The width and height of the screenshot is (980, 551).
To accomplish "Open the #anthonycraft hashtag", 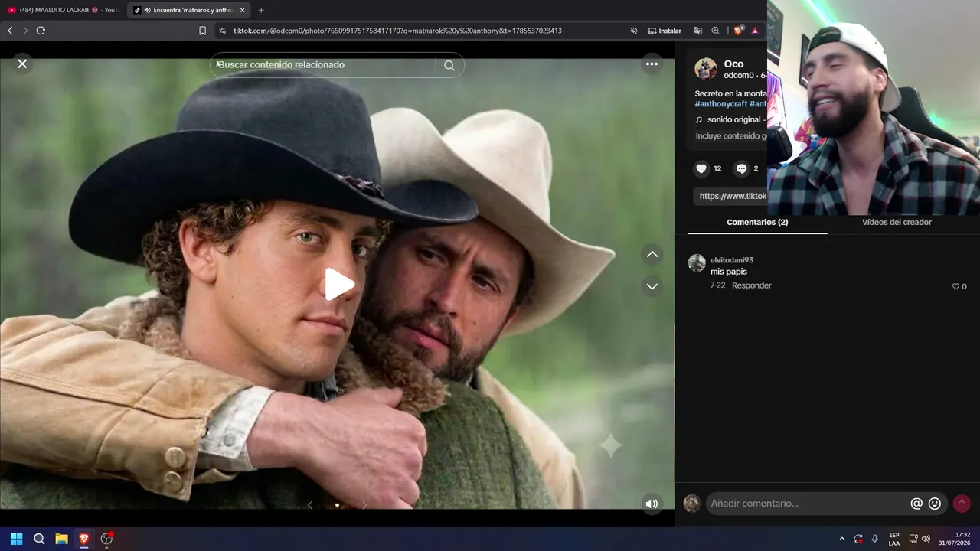I will point(720,104).
